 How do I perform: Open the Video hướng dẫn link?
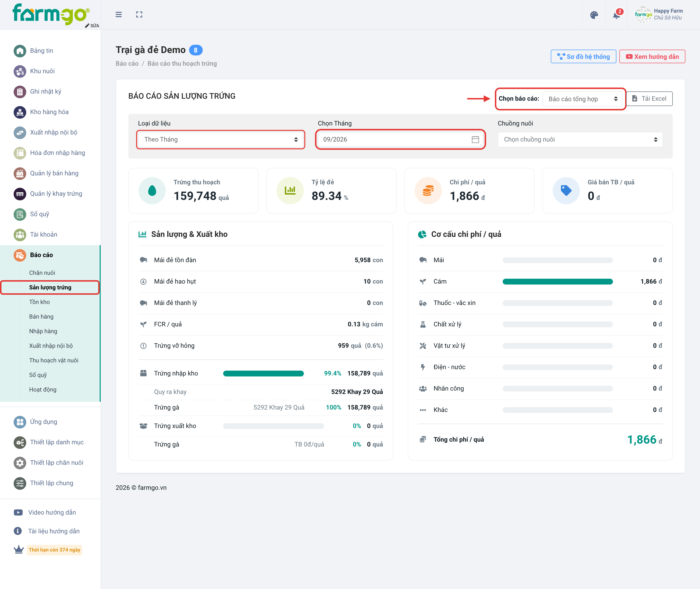click(x=52, y=512)
